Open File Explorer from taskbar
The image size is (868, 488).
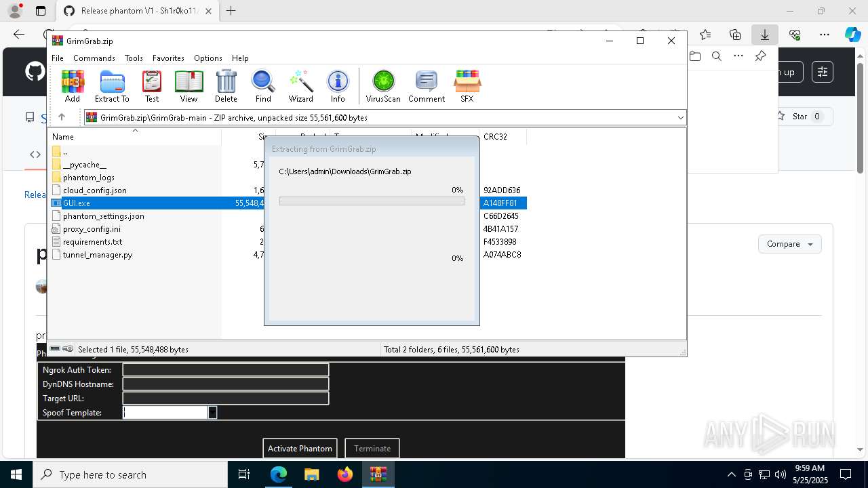tap(312, 474)
